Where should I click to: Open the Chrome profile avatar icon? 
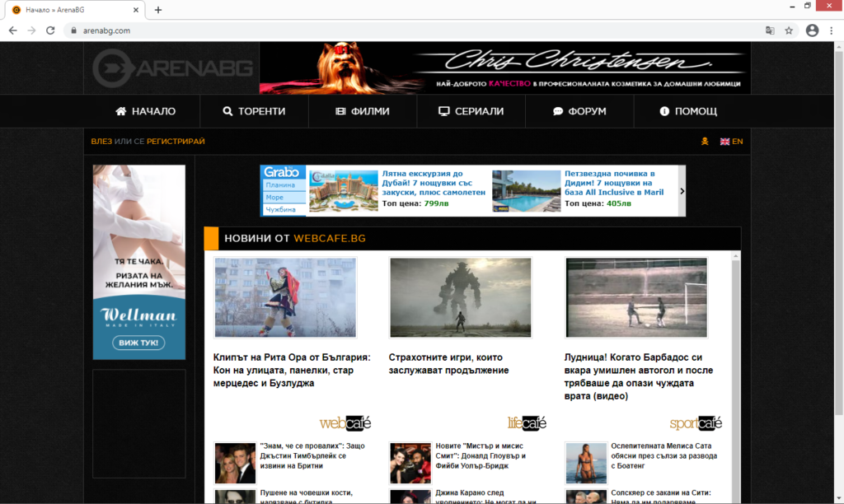pyautogui.click(x=812, y=30)
